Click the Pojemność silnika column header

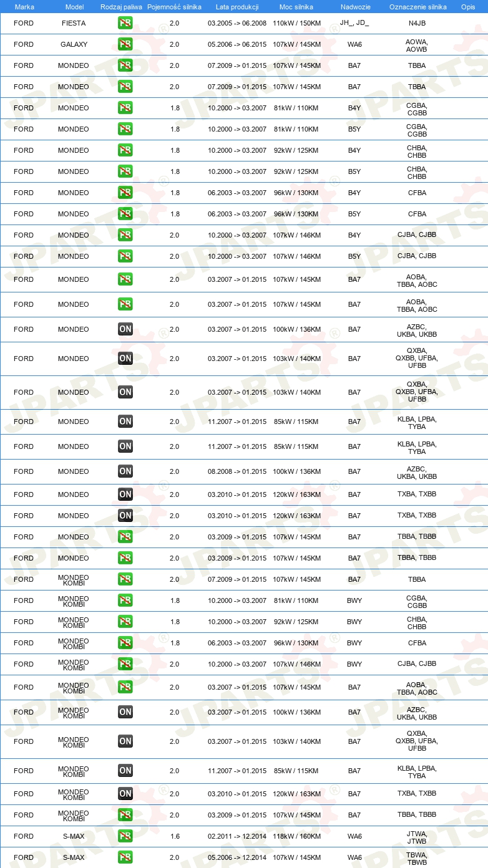(x=174, y=7)
